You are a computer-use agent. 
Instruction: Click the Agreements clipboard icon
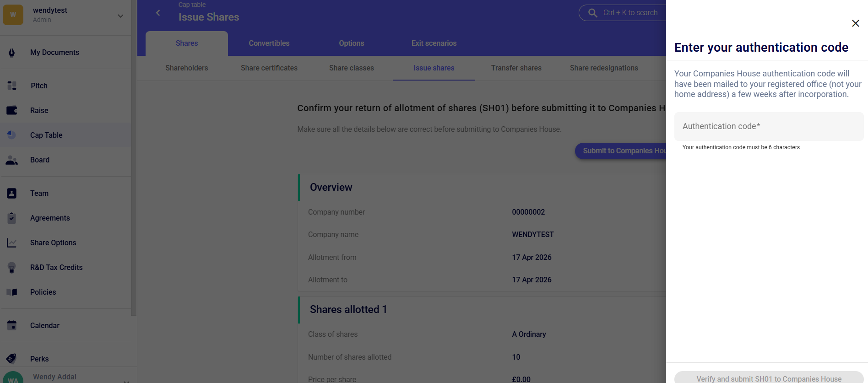[x=12, y=218]
